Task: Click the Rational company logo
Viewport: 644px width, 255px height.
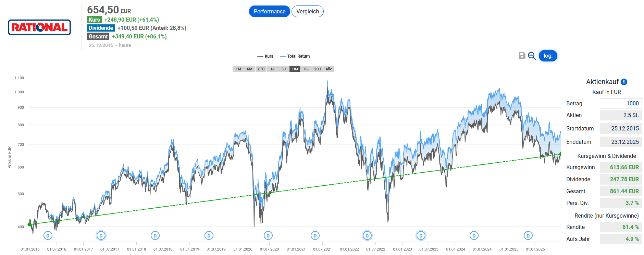Action: coord(39,27)
